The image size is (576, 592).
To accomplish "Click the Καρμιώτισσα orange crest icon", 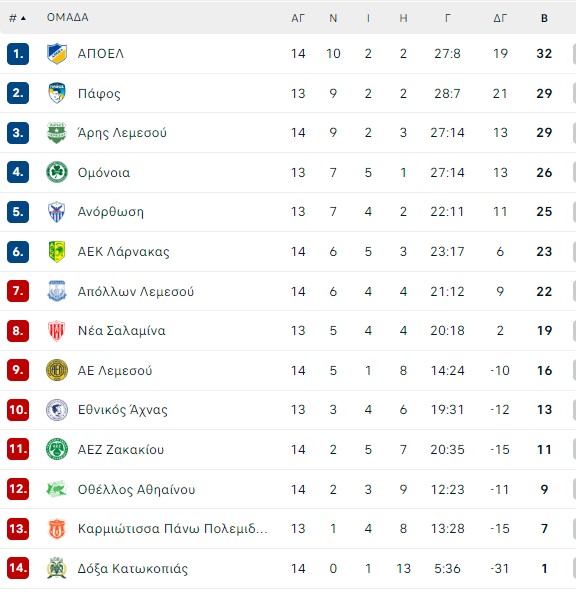I will (57, 529).
